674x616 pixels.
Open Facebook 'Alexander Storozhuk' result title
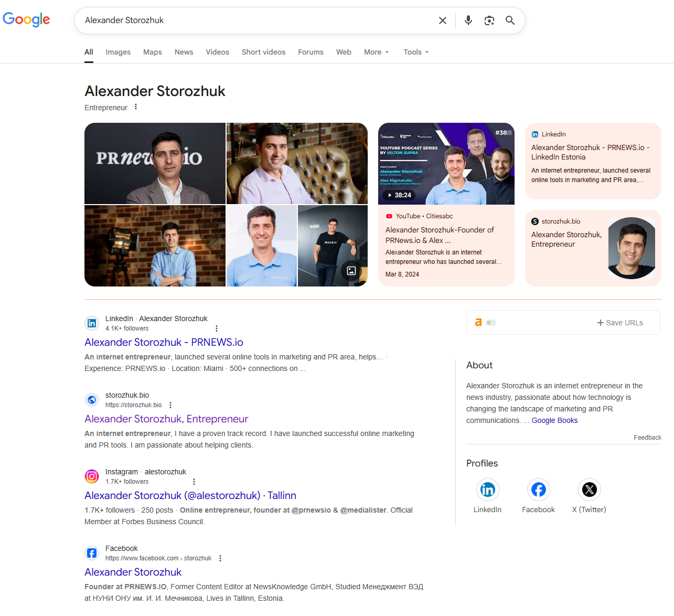click(x=133, y=572)
